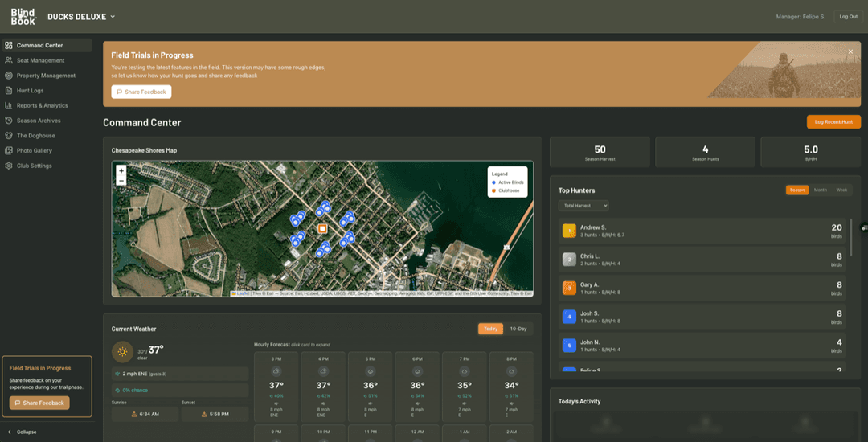Click the blue rank badge beside John N.

(x=569, y=346)
